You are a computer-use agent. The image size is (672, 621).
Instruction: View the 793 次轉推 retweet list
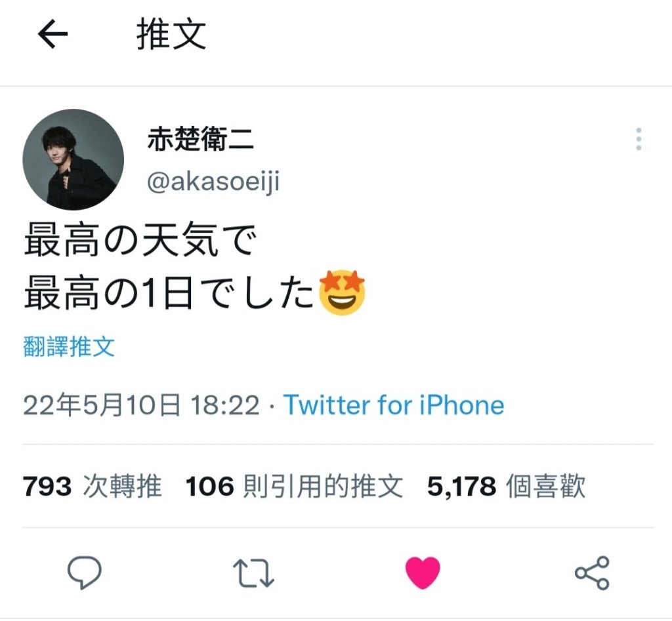[93, 486]
